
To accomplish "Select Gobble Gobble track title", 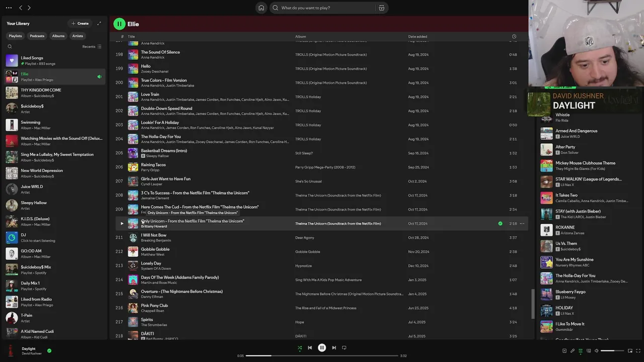I will pos(155,249).
